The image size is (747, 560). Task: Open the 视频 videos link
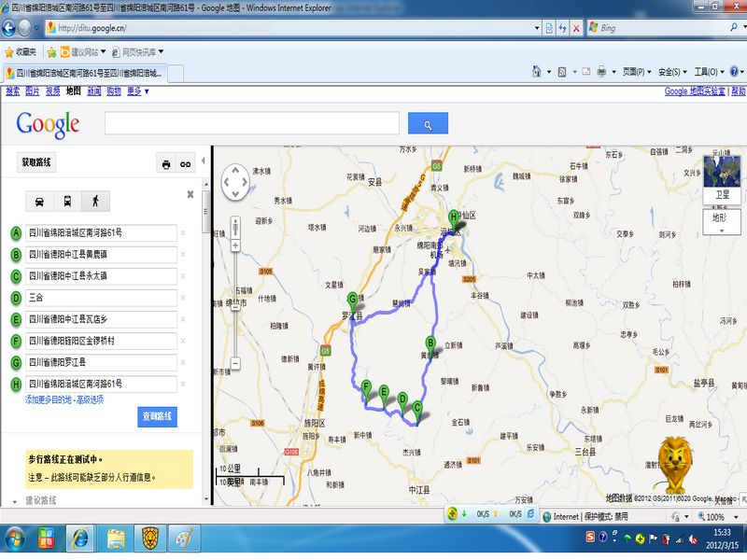(53, 91)
